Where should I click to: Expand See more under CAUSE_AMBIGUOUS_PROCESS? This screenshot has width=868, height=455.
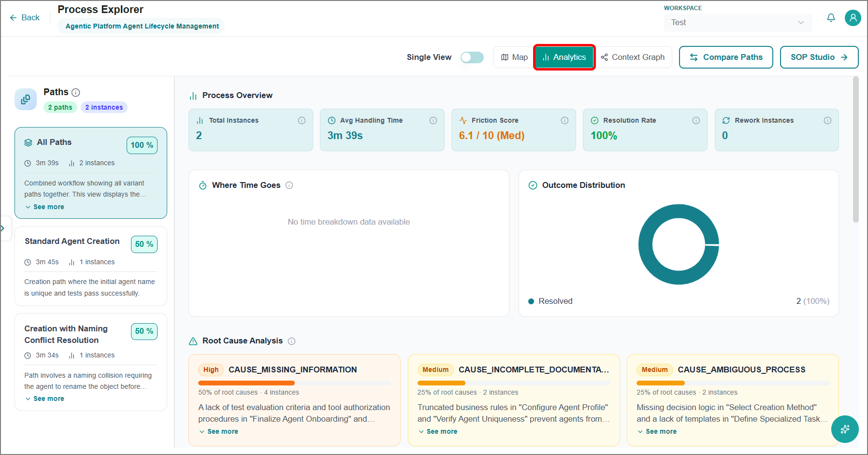coord(657,431)
